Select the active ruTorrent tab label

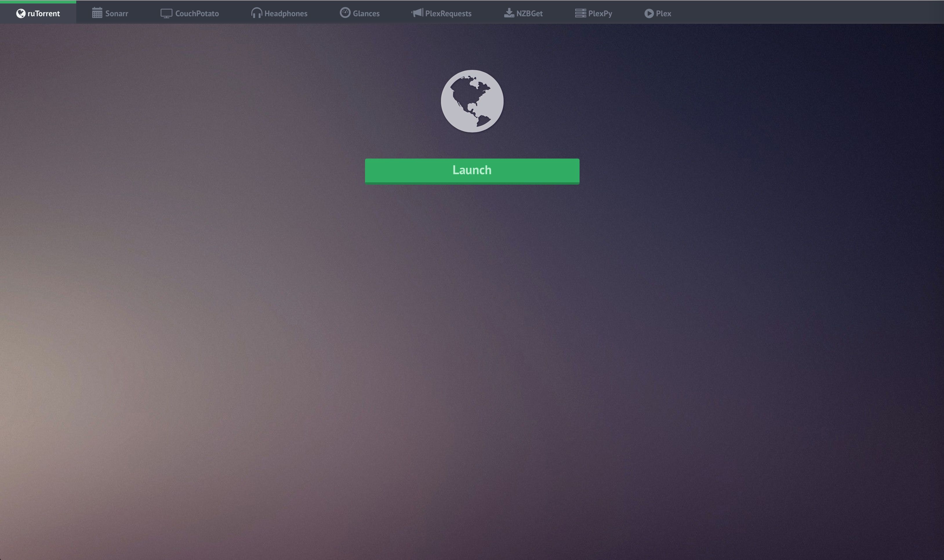(44, 14)
